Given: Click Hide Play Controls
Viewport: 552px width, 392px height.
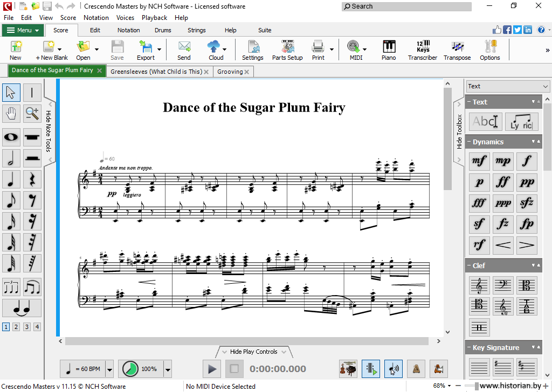Looking at the screenshot, I should click(253, 352).
